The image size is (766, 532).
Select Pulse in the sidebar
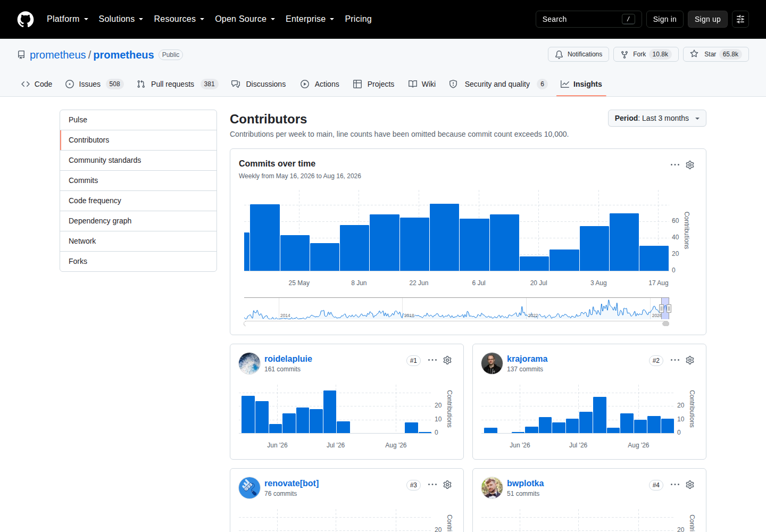138,120
